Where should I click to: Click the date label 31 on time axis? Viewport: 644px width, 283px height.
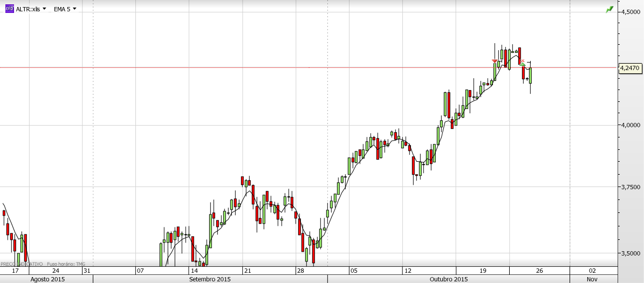tap(87, 271)
